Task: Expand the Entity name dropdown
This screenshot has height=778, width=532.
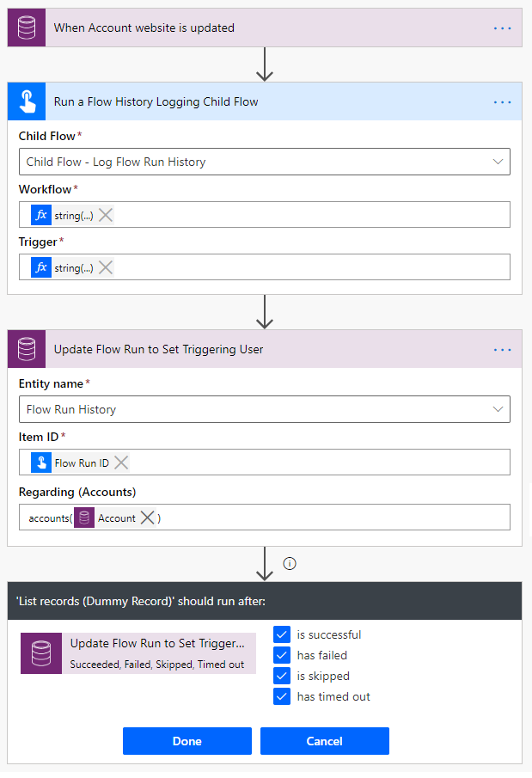Action: [x=498, y=409]
